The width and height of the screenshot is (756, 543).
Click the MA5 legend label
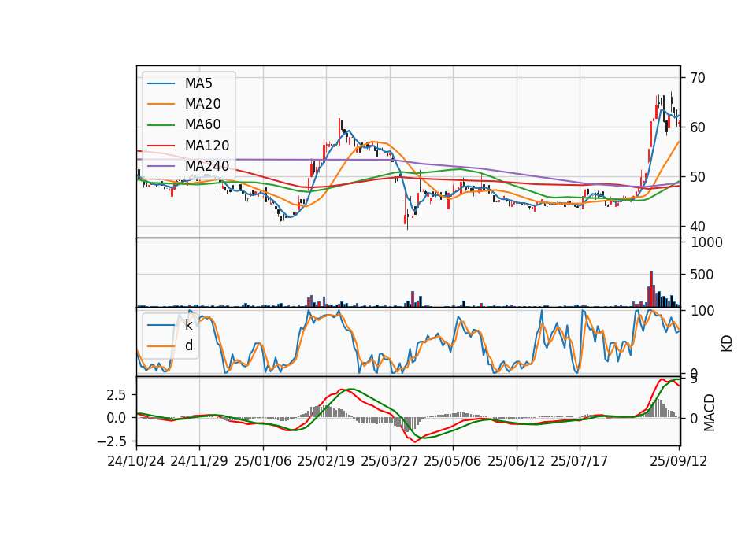point(198,83)
